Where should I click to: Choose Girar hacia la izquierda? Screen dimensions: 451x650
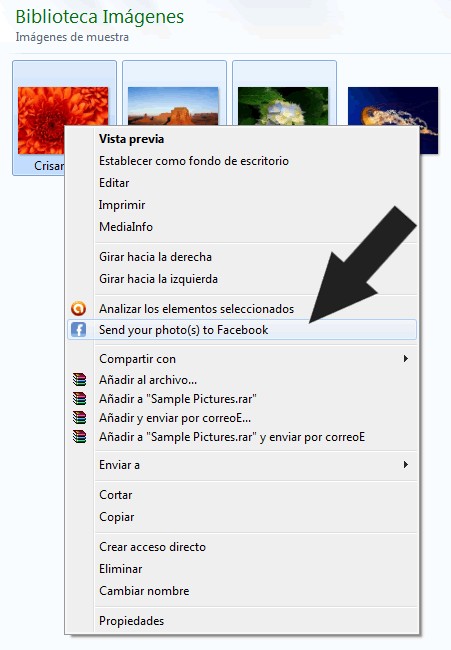158,279
